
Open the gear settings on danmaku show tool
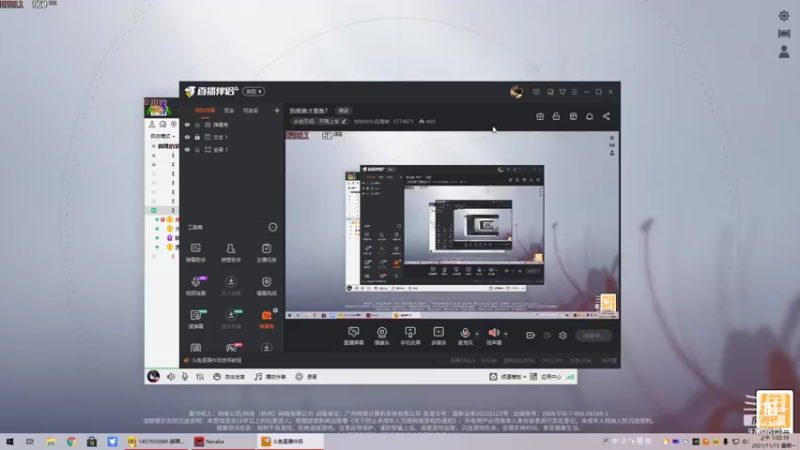(x=276, y=310)
